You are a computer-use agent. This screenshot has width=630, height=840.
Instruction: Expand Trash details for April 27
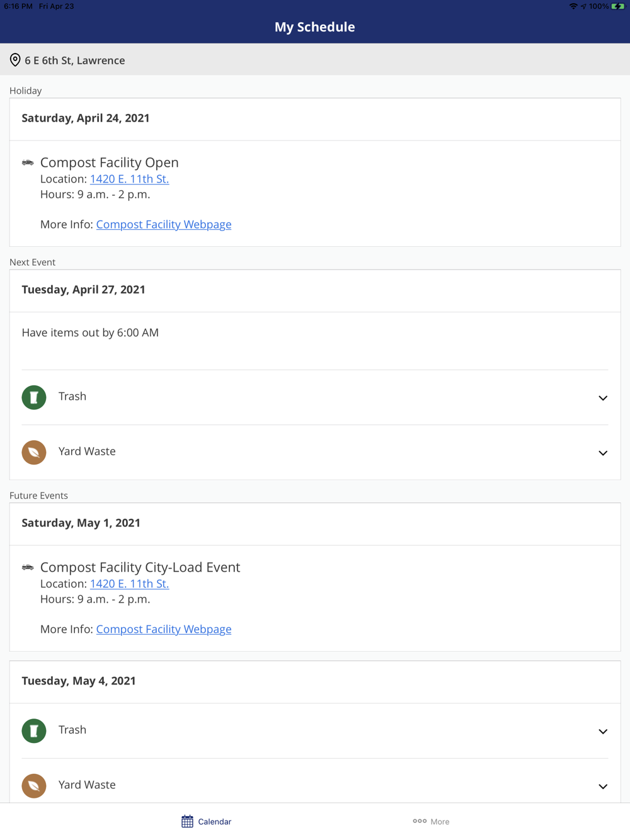point(602,397)
